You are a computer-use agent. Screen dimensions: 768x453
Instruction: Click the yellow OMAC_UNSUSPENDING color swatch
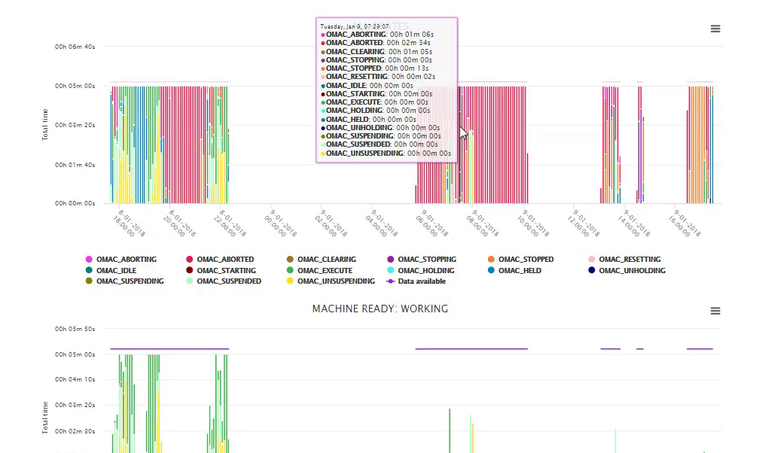click(x=290, y=281)
